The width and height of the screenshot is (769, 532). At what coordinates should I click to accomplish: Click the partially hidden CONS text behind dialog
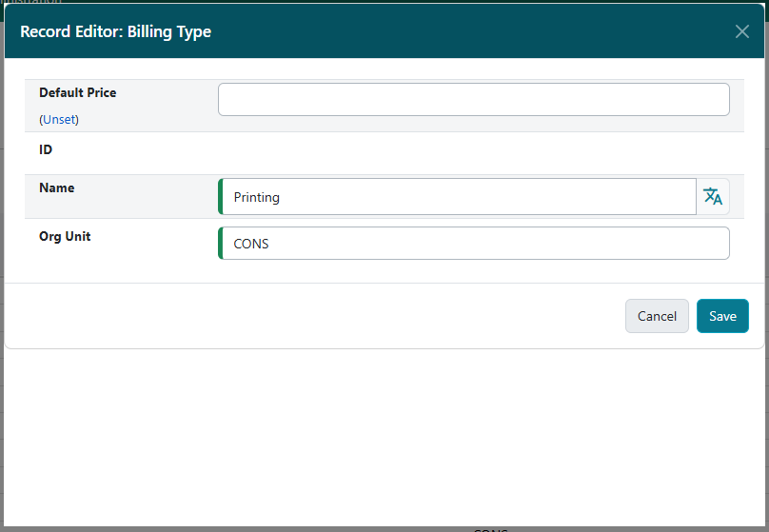490,529
